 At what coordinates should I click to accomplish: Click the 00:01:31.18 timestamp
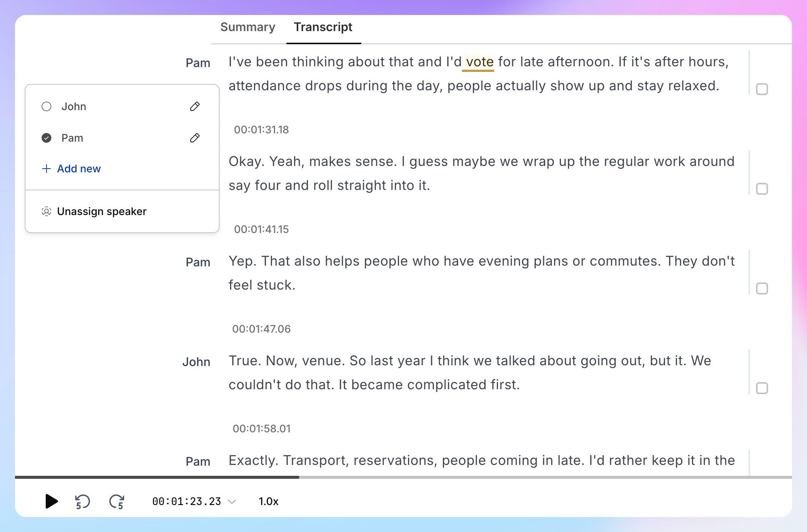tap(262, 130)
